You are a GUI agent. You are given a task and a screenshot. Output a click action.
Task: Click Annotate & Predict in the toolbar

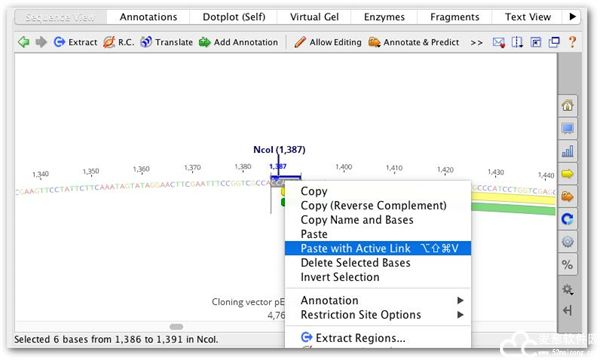(x=414, y=42)
